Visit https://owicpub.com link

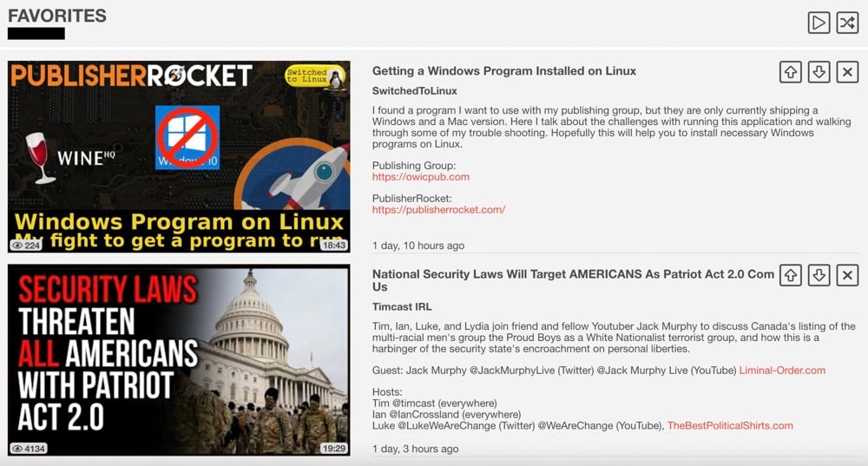[x=421, y=177]
